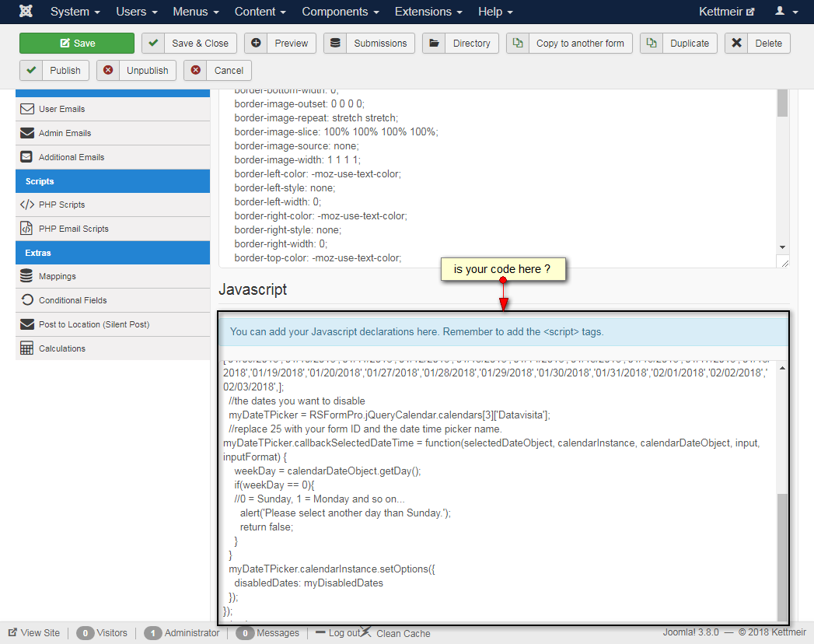Open Calculations sidebar item

[113, 348]
